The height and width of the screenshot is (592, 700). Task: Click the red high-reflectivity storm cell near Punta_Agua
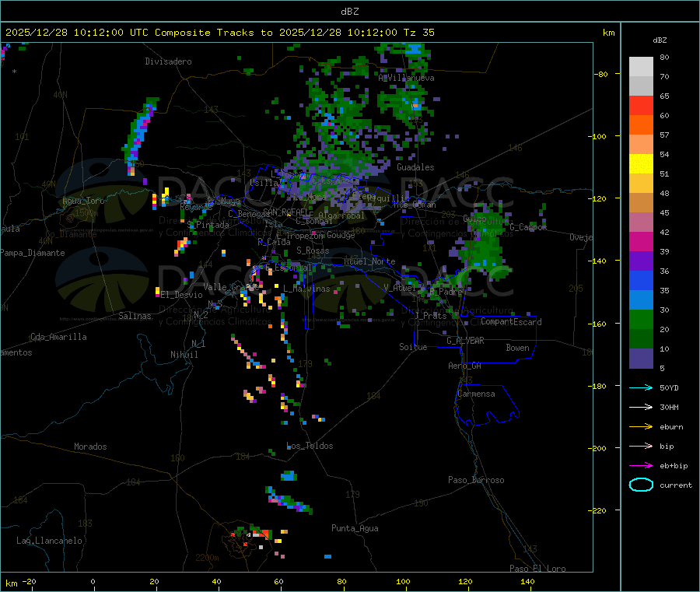[263, 533]
